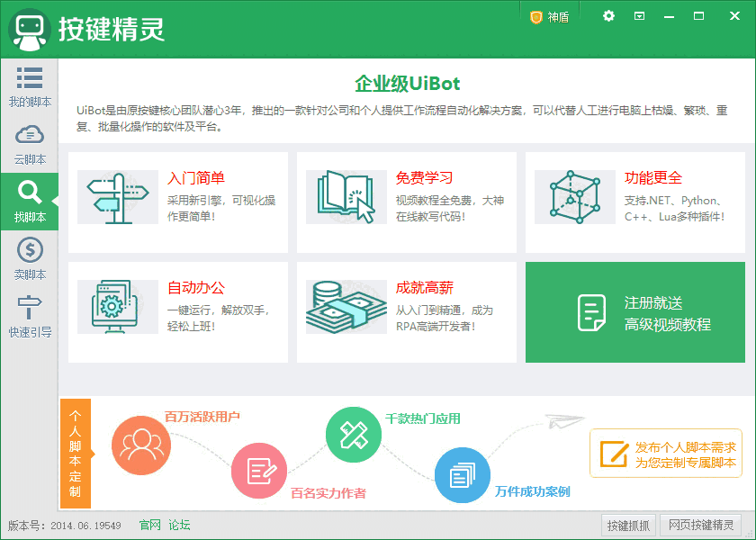The width and height of the screenshot is (756, 540).
Task: Select the 功能更全 cube card
Action: pyautogui.click(x=635, y=202)
